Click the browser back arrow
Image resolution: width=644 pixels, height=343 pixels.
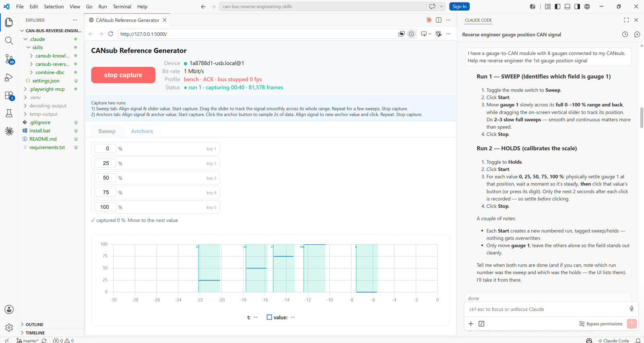(91, 34)
